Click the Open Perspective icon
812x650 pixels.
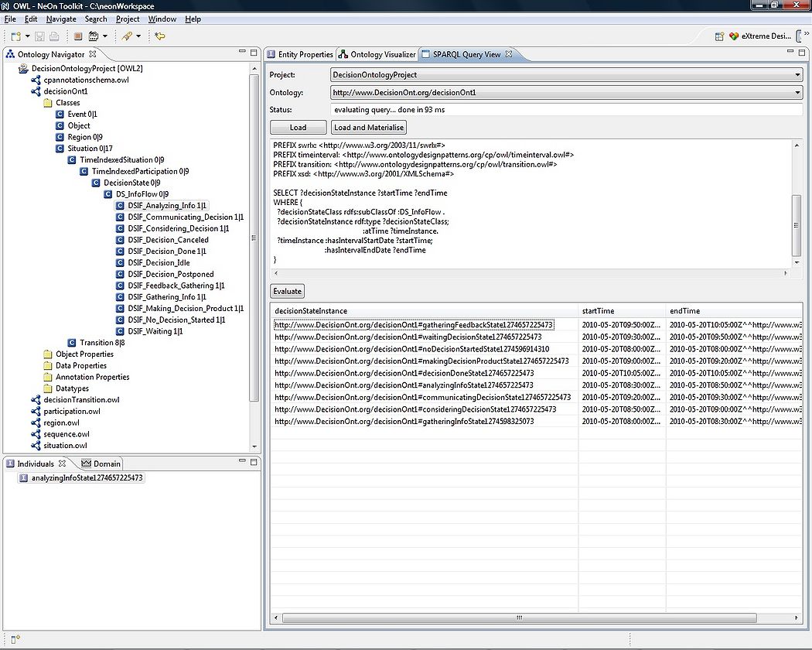(719, 36)
